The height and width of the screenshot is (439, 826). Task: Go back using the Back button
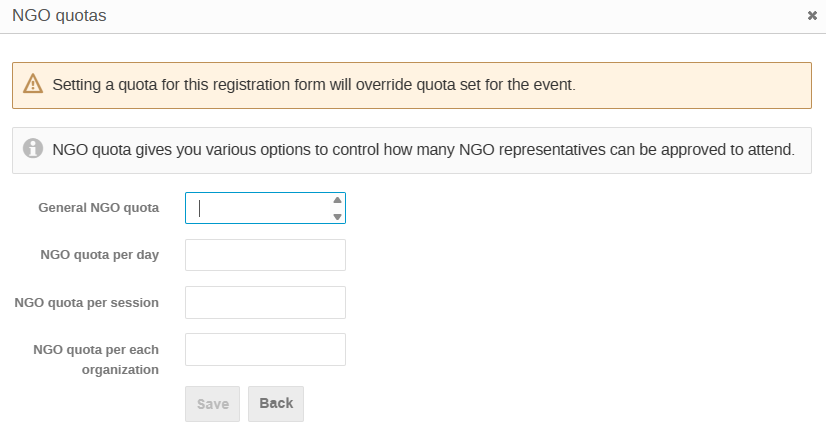coord(276,404)
